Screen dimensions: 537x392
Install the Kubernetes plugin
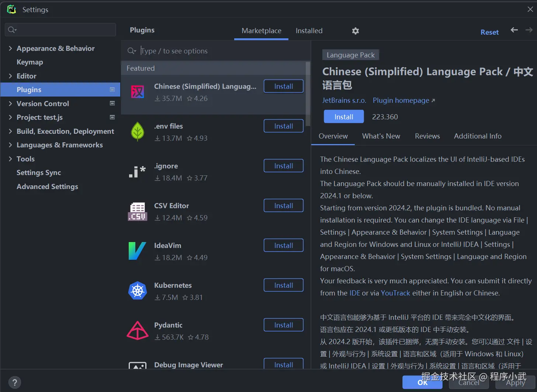point(284,285)
